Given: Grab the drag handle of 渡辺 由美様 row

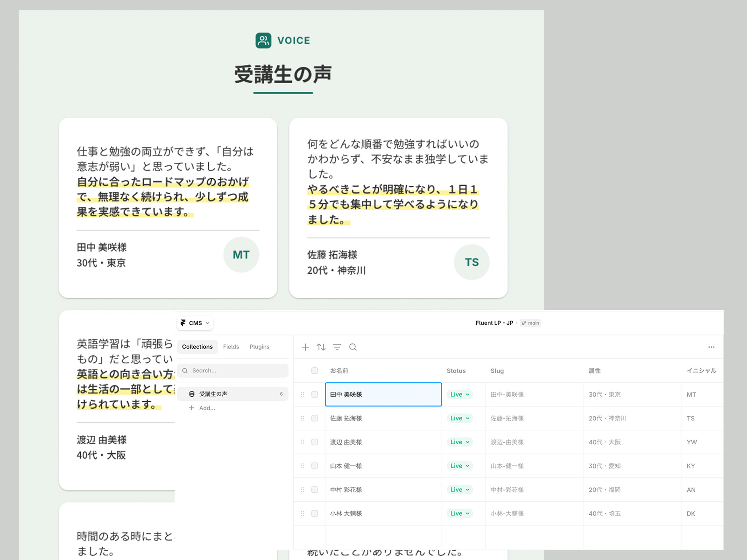Looking at the screenshot, I should click(x=303, y=442).
